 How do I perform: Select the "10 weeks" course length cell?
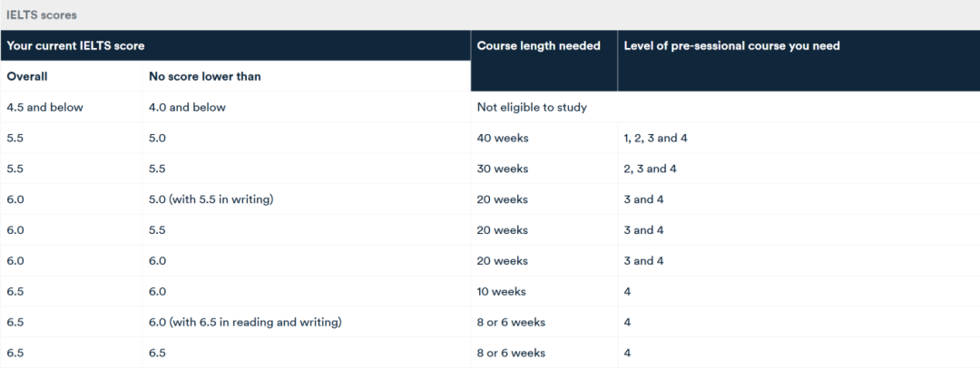[x=502, y=292]
